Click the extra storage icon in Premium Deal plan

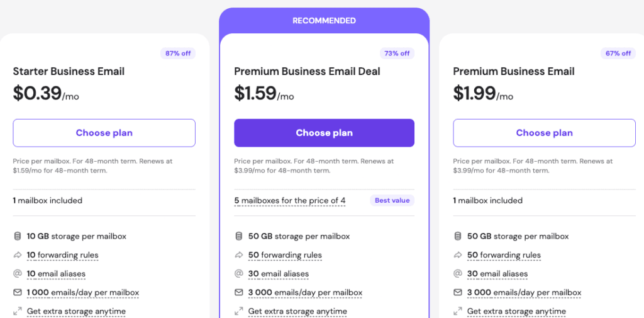point(238,311)
